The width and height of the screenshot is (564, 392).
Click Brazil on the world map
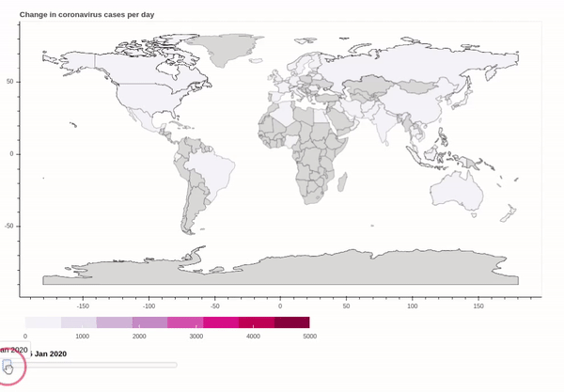click(x=211, y=171)
